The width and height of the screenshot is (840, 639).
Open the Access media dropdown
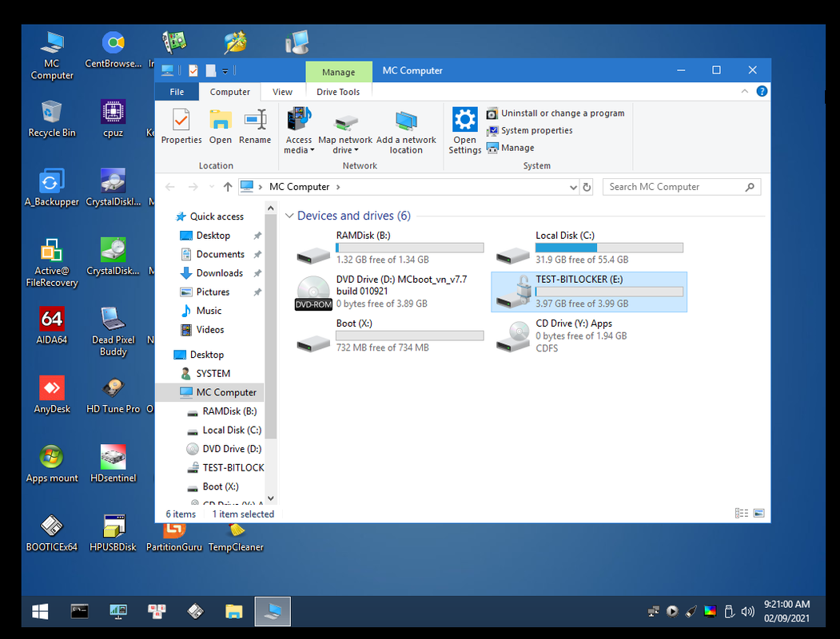(x=299, y=130)
